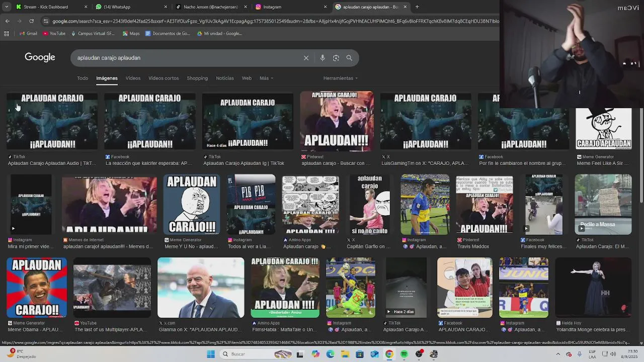Click the browser address bar URL

(275, 21)
